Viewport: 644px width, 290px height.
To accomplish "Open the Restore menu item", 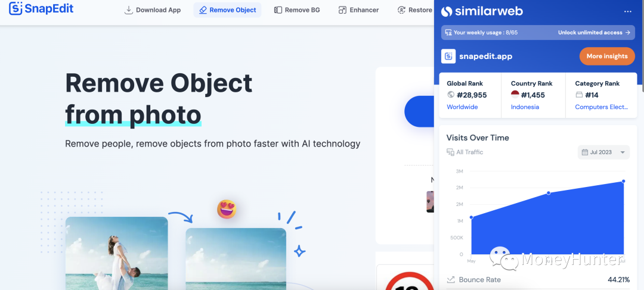I will [415, 10].
